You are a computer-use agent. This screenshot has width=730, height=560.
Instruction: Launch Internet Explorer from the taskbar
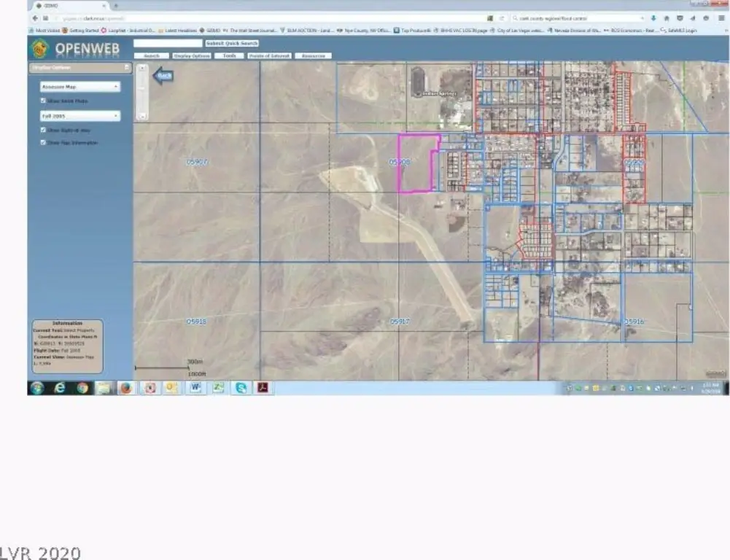[60, 388]
